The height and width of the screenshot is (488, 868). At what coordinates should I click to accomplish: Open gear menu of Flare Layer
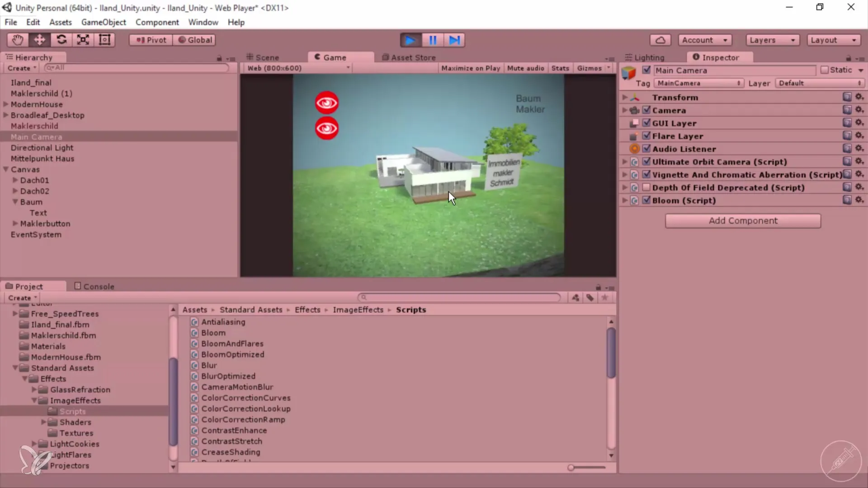[859, 136]
